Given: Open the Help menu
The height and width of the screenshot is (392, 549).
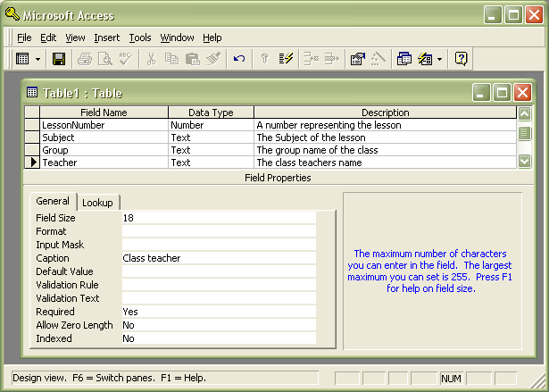Looking at the screenshot, I should point(212,38).
